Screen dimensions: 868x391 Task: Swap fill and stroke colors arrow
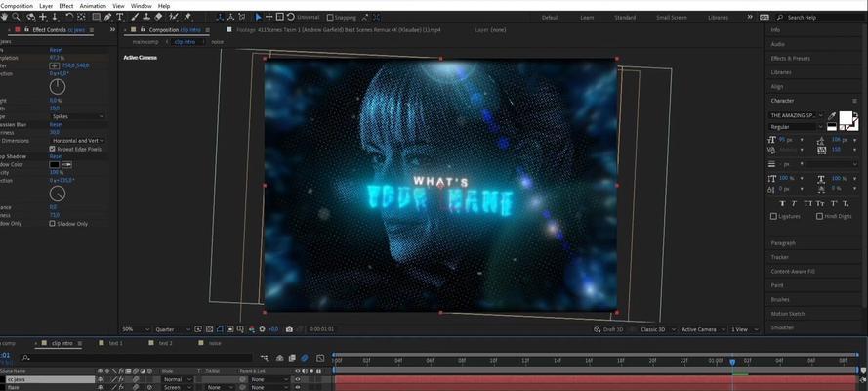point(856,114)
